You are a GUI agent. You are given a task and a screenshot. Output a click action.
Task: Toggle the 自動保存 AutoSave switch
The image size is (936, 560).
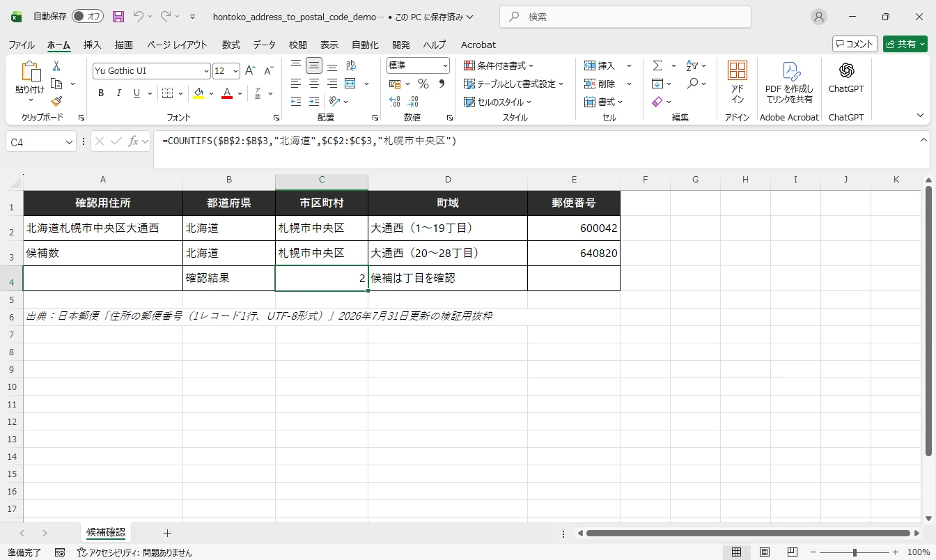click(x=88, y=17)
